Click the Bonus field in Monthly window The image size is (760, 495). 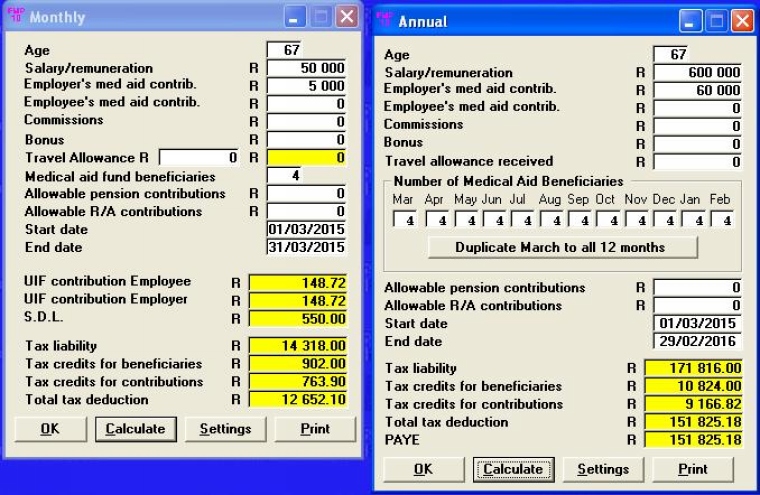tap(306, 140)
